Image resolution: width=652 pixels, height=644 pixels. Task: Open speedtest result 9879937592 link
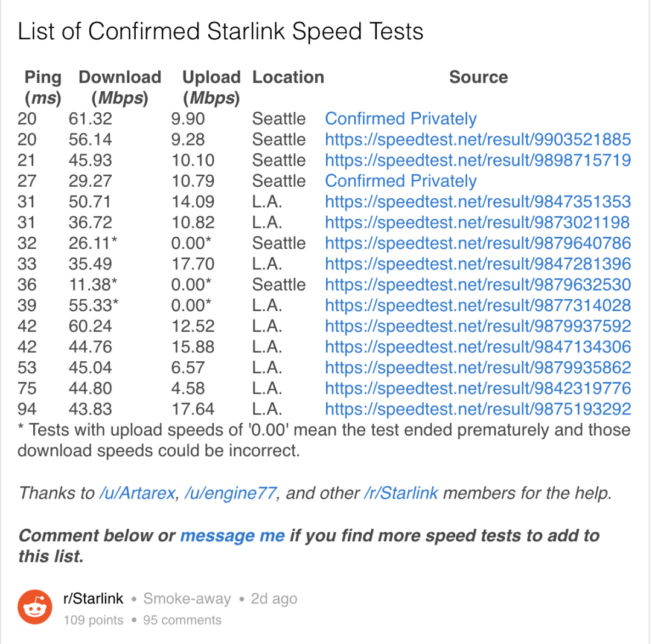tap(478, 326)
